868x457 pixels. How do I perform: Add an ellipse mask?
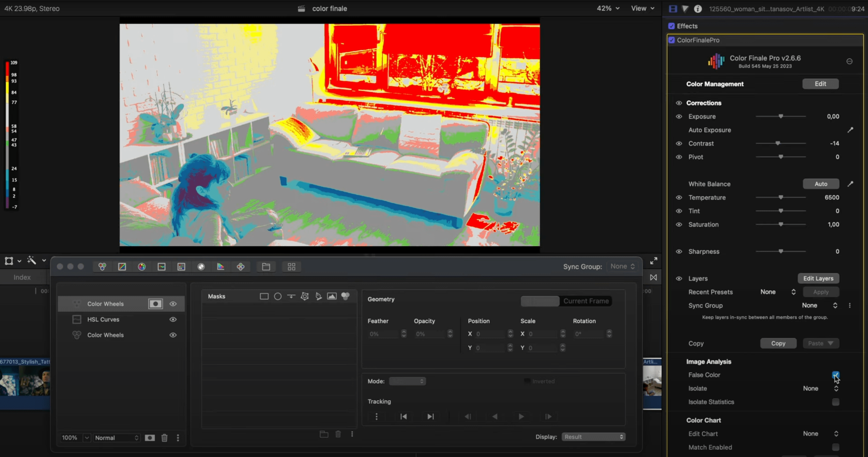278,296
